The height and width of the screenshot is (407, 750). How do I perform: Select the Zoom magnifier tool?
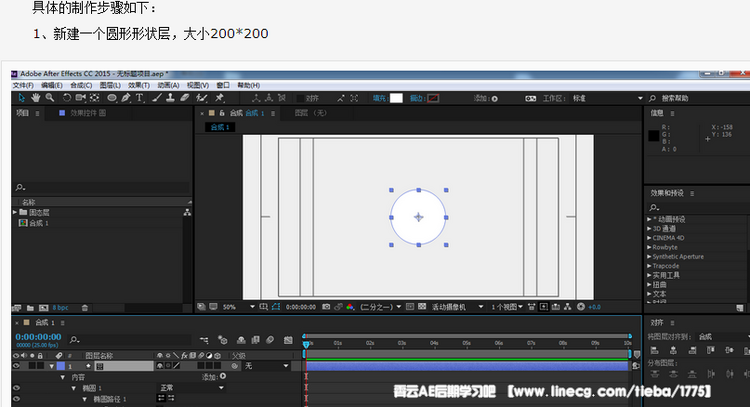coord(50,98)
